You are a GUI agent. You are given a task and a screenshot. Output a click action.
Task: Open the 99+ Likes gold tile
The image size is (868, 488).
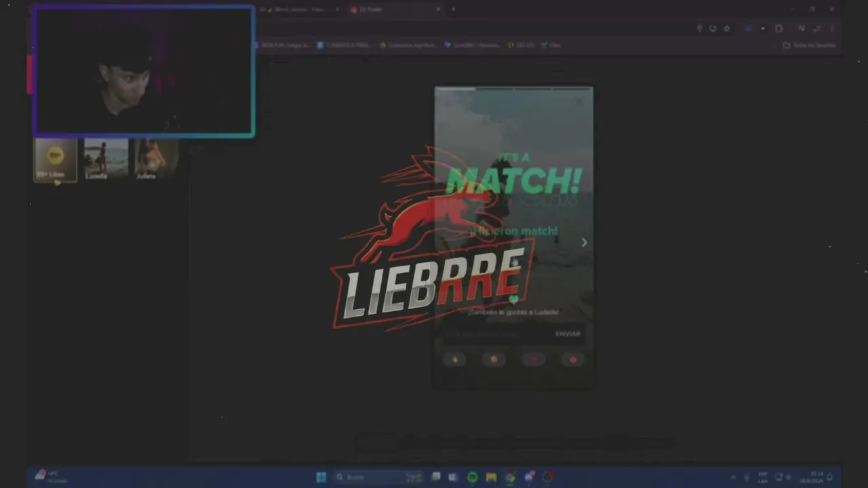[56, 160]
